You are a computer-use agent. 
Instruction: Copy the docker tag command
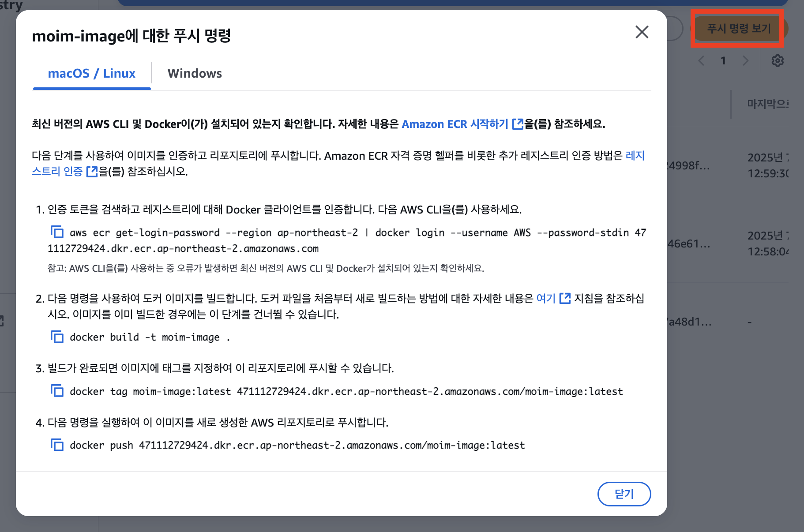coord(57,391)
